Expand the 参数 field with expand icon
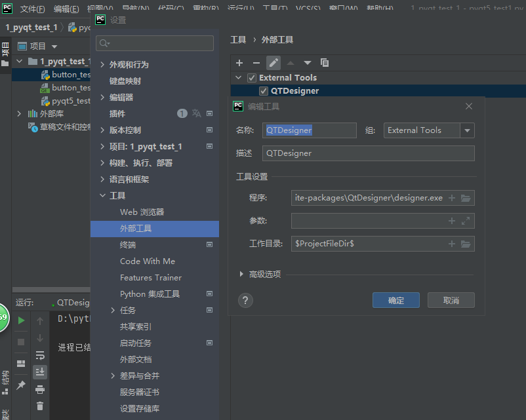 [466, 221]
